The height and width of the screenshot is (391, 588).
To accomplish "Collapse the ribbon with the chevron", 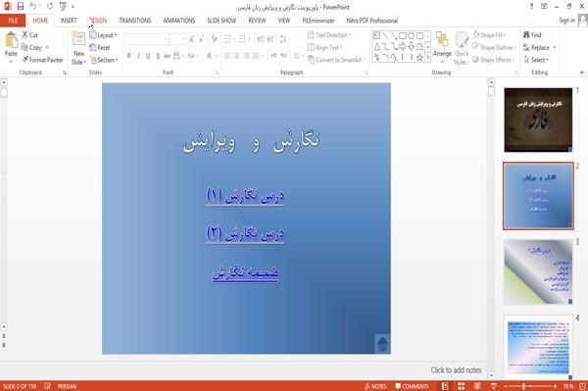I will click(581, 73).
